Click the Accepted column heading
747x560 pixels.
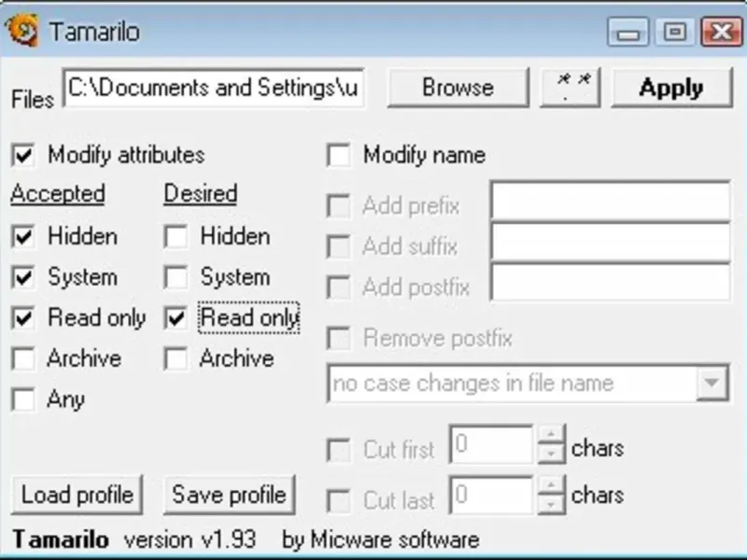point(58,194)
